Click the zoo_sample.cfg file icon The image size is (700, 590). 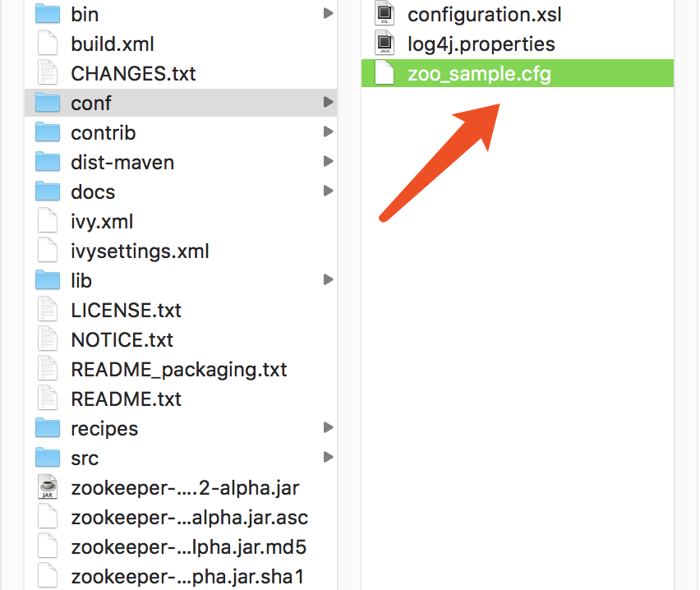pos(385,74)
